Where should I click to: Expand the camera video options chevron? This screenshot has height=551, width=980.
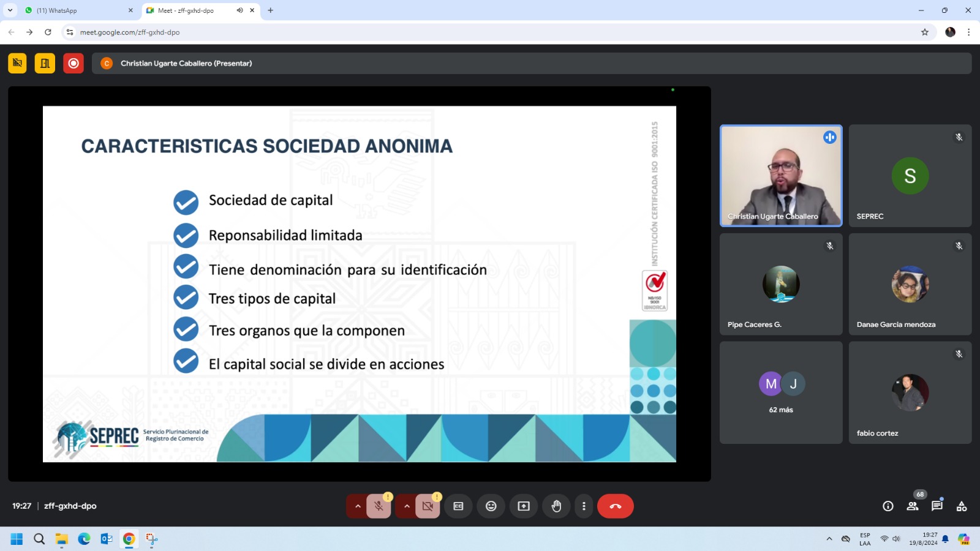407,506
